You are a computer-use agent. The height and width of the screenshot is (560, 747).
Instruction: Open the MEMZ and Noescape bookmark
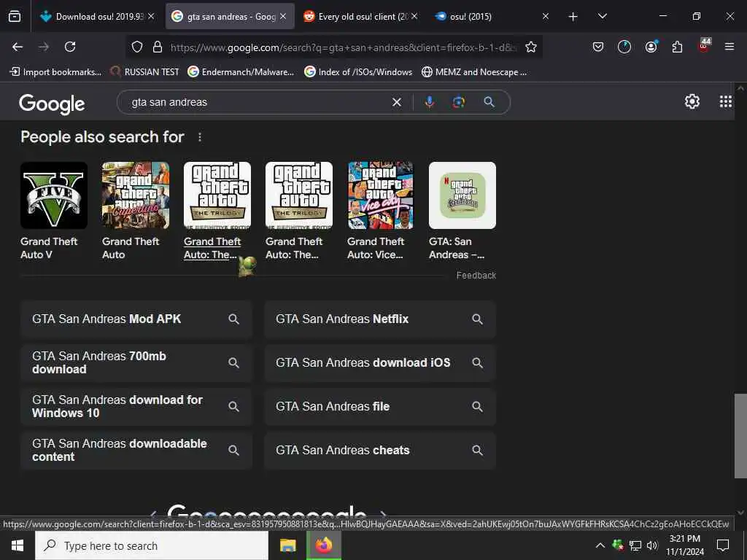pos(474,72)
